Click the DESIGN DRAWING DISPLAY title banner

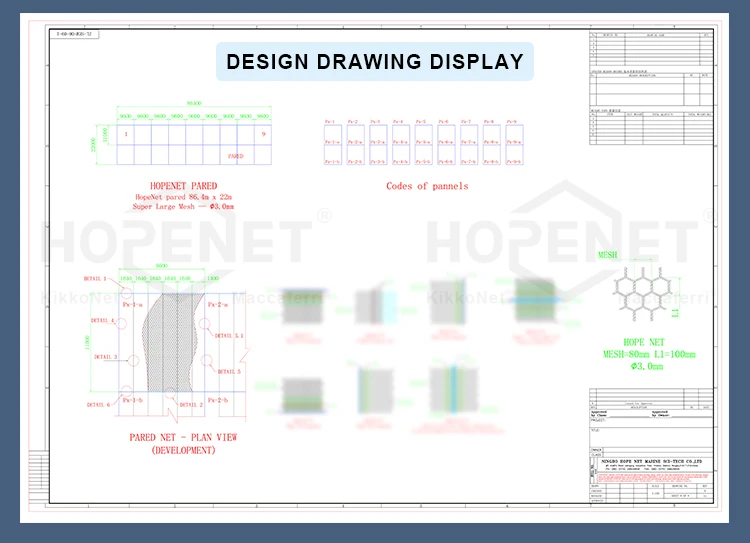[375, 62]
